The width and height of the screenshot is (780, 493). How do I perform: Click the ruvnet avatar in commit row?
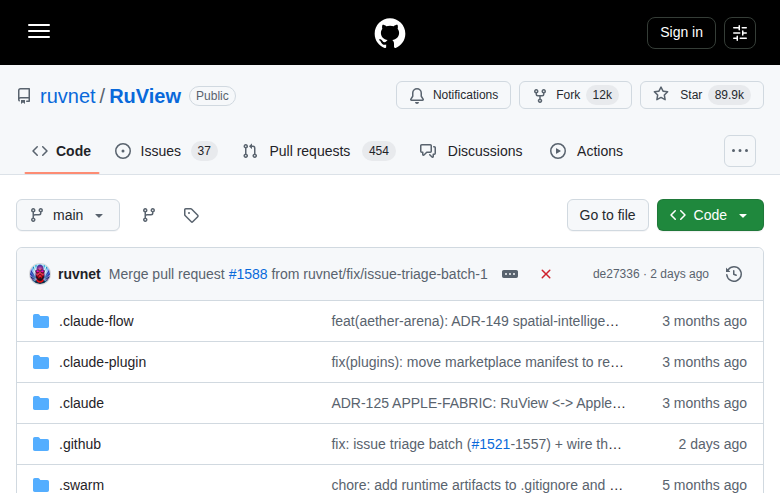pyautogui.click(x=40, y=274)
